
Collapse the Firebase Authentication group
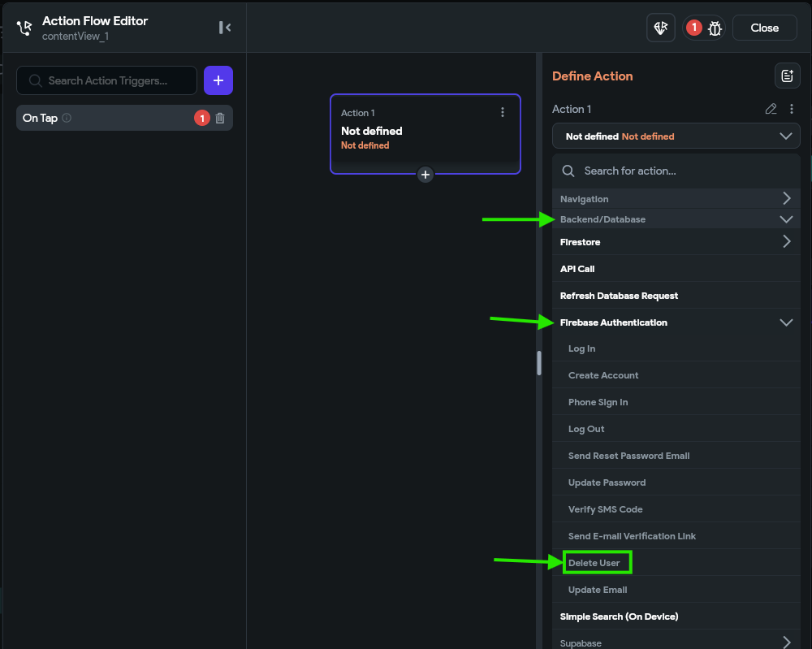(x=676, y=322)
